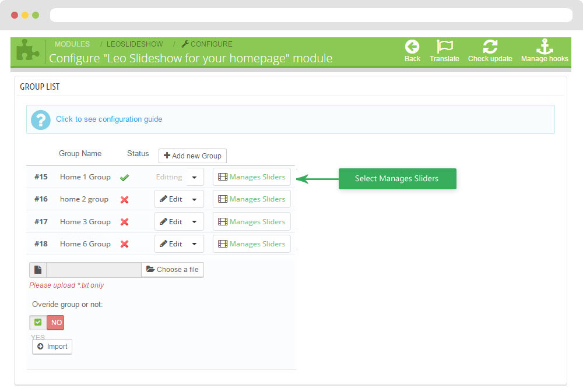Open Translate flag icon
The height and width of the screenshot is (392, 583).
click(x=444, y=47)
